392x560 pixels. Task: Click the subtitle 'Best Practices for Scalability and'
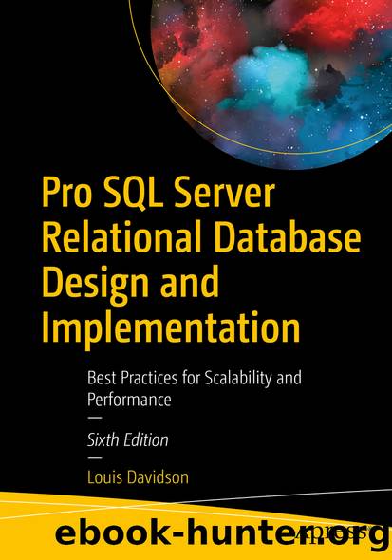tap(195, 378)
